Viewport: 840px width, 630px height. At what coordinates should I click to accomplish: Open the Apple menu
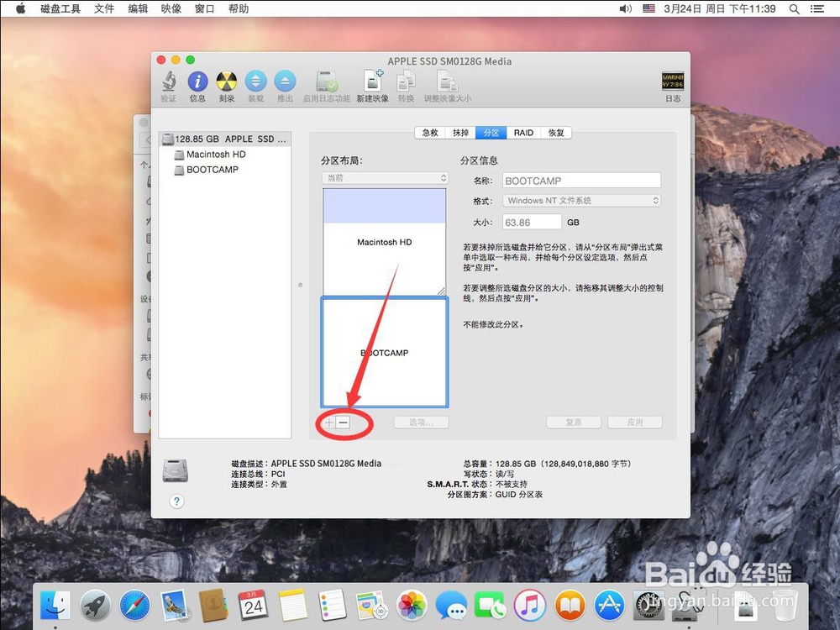(20, 8)
